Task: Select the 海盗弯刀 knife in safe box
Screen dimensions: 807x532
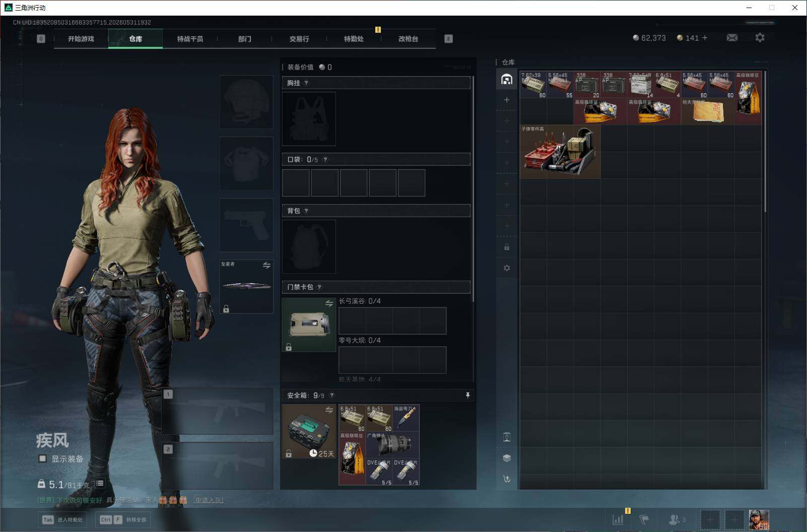Action: (x=406, y=418)
